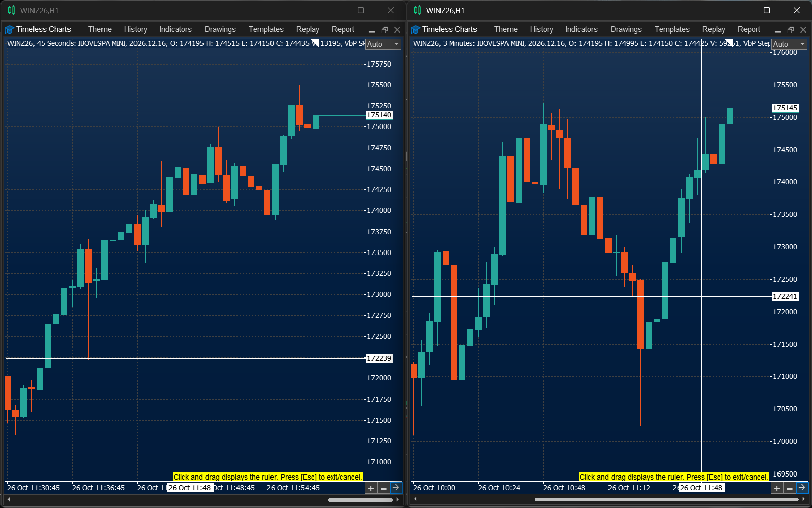This screenshot has width=812, height=508.
Task: Close the inner right chart sub-window
Action: [x=803, y=30]
